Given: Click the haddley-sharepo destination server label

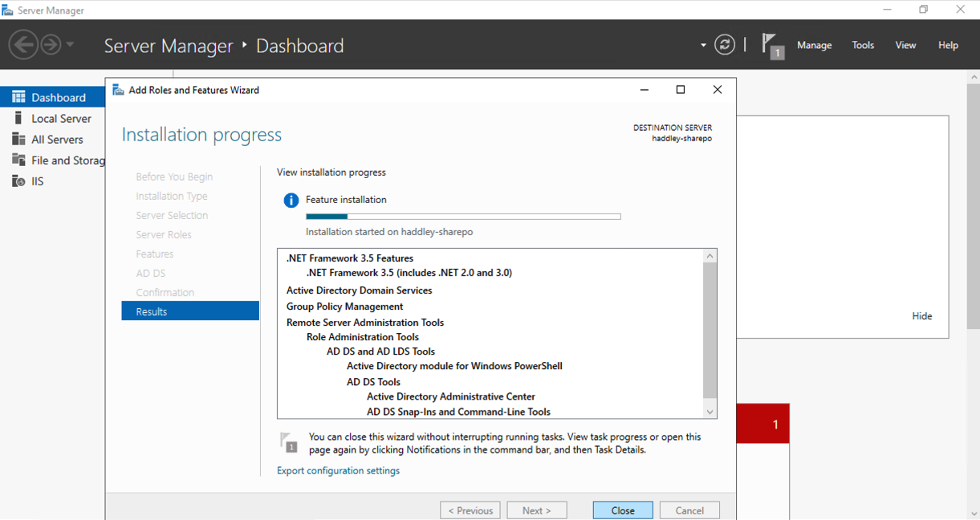Looking at the screenshot, I should click(682, 138).
